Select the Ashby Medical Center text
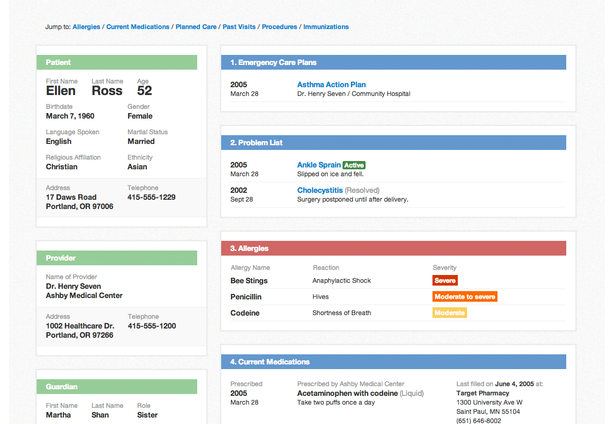The width and height of the screenshot is (615, 424). point(84,295)
